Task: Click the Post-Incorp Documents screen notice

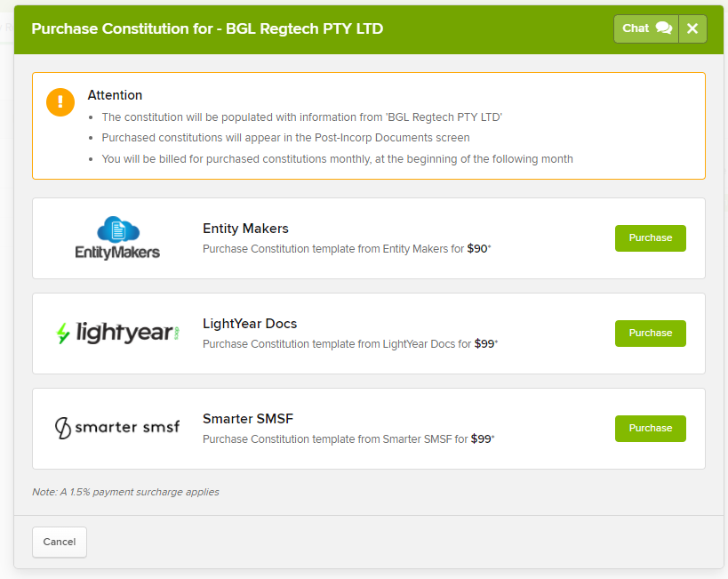Action: pyautogui.click(x=285, y=138)
